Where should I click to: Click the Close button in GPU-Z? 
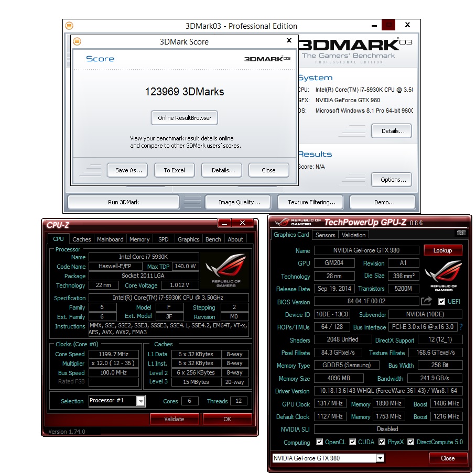point(448,458)
